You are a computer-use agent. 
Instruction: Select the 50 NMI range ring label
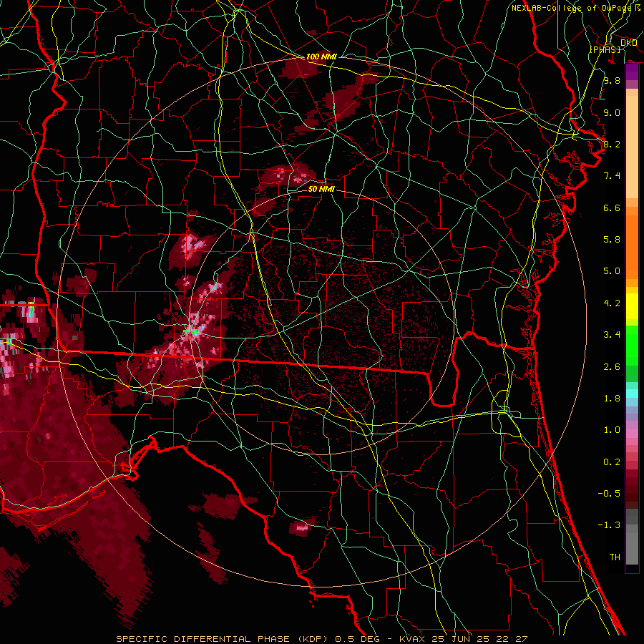click(321, 189)
